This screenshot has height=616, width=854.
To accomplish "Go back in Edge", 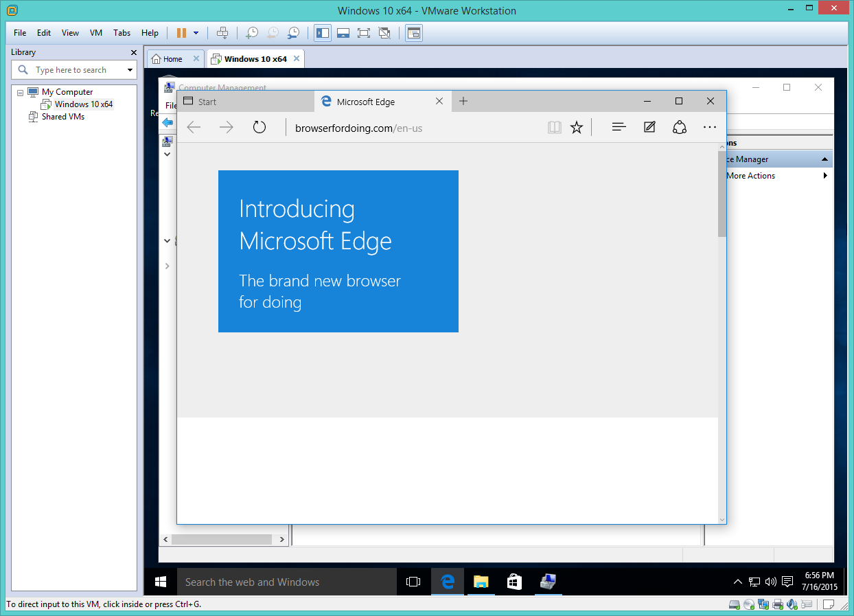I will pos(194,127).
